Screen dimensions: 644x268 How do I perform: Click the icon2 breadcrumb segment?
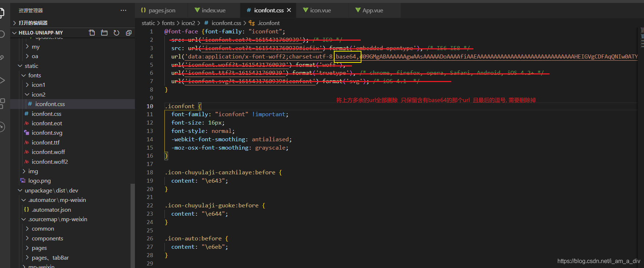point(188,23)
